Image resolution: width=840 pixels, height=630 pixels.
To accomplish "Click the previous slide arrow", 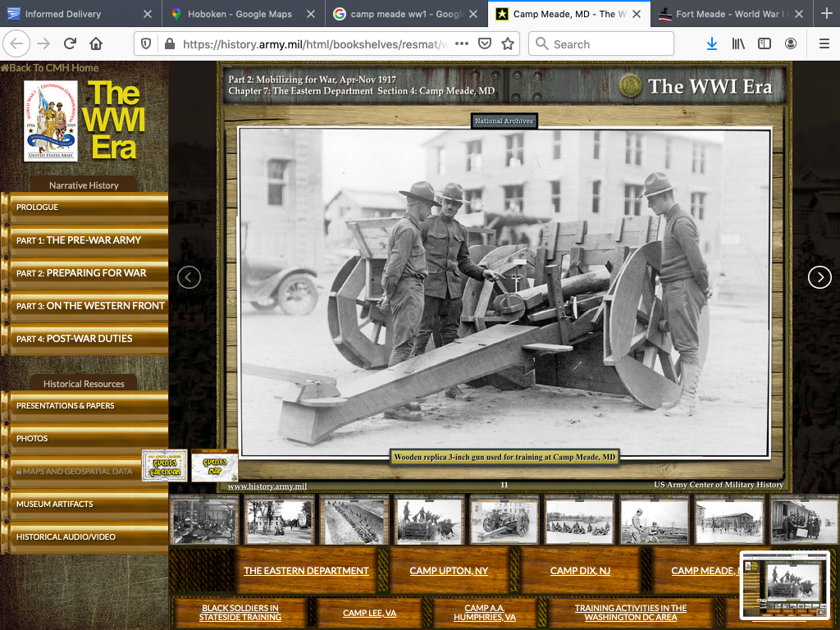I will coord(189,277).
